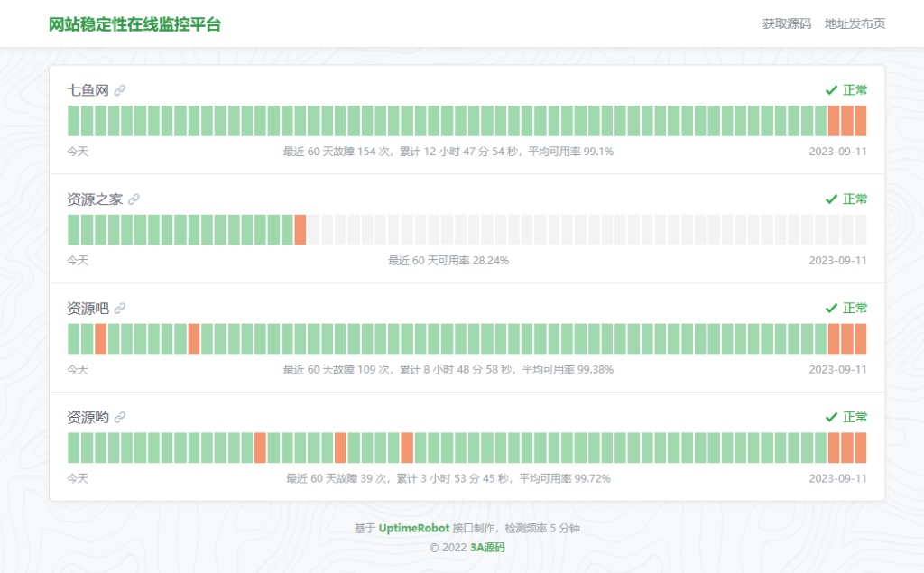Open the link icon next to 资源哟
The image size is (924, 573).
[x=120, y=418]
